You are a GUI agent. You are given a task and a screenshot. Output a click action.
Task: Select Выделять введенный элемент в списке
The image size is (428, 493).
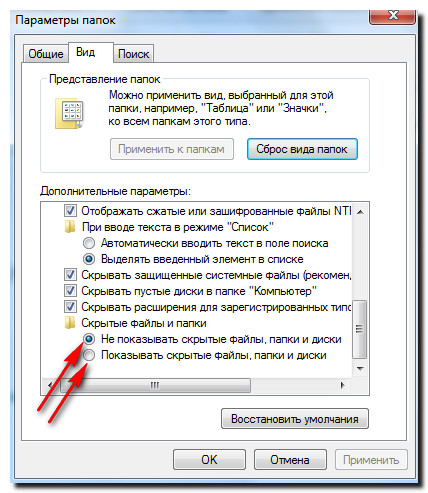(x=89, y=259)
